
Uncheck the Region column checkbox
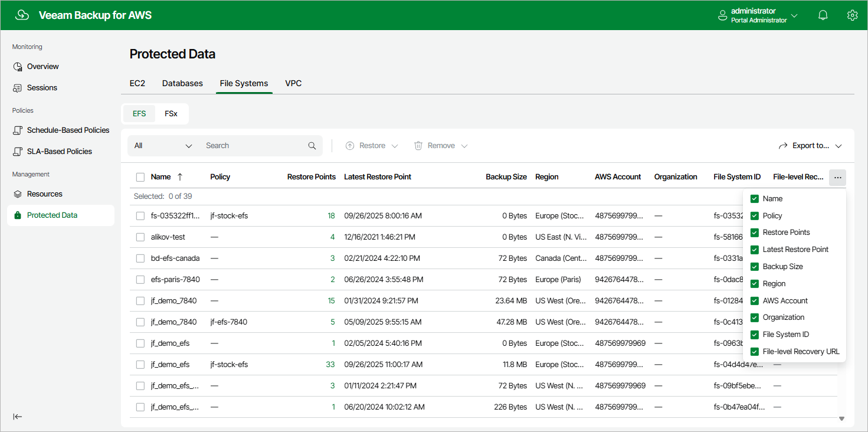click(x=755, y=284)
